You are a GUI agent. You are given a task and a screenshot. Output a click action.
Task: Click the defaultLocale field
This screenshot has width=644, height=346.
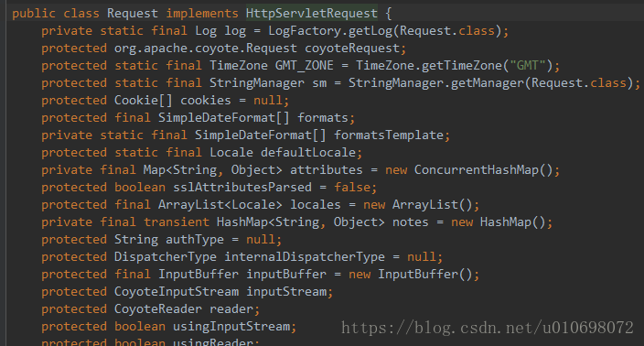tap(308, 153)
